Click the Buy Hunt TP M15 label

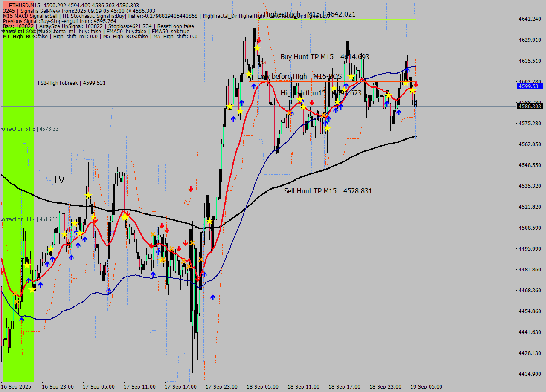(325, 57)
